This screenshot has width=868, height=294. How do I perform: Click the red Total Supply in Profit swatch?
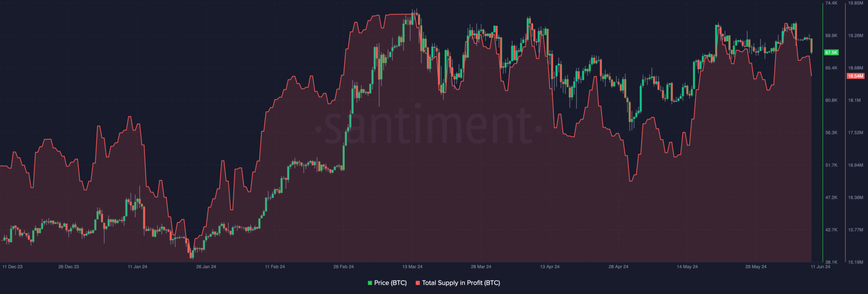pyautogui.click(x=418, y=283)
